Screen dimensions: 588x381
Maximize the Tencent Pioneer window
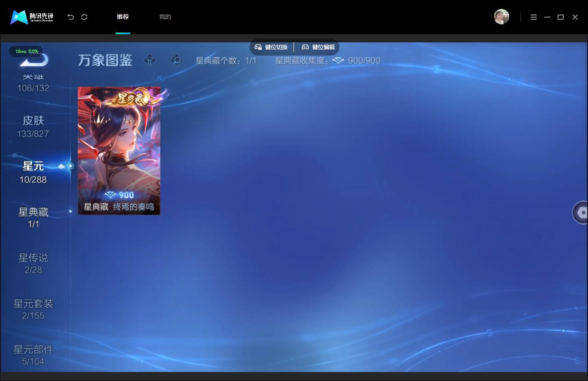[561, 17]
